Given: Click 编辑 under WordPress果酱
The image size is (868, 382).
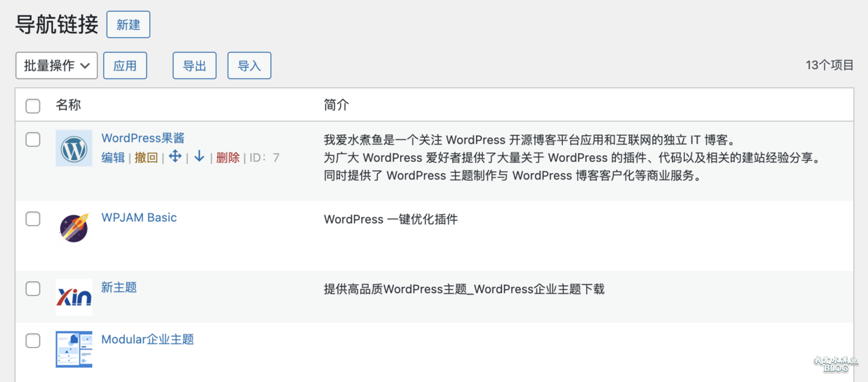Looking at the screenshot, I should click(113, 158).
